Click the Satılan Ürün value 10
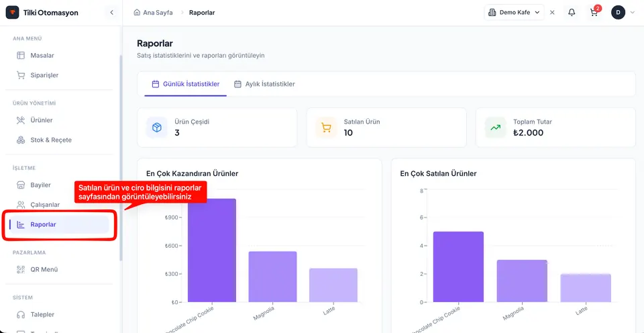The height and width of the screenshot is (333, 644). [348, 133]
